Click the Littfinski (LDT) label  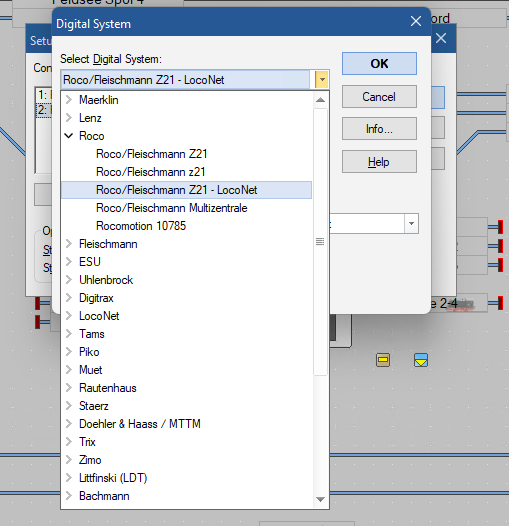pyautogui.click(x=113, y=478)
